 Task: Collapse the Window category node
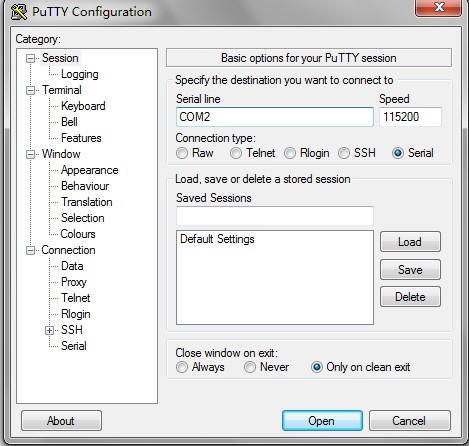tap(30, 154)
